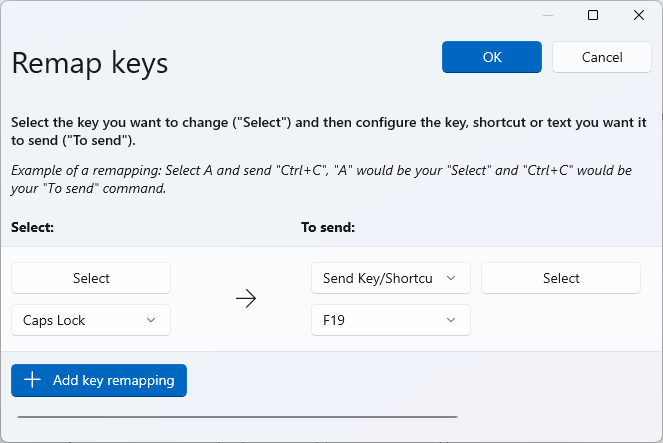Open the F19 target key dropdown
663x443 pixels.
(390, 320)
